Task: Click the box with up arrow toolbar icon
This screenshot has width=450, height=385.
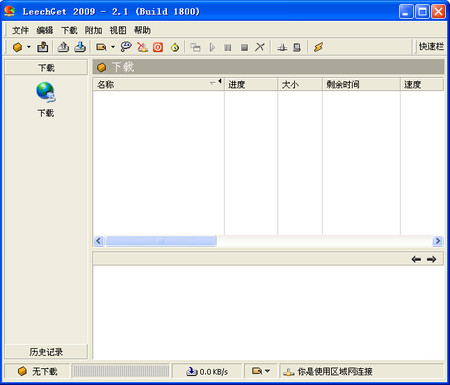Action: (43, 47)
